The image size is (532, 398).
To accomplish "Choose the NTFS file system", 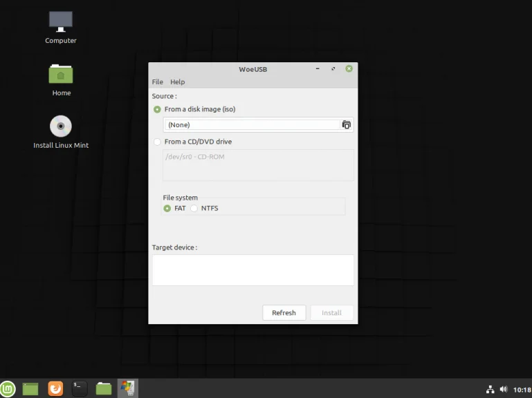I will click(x=194, y=208).
